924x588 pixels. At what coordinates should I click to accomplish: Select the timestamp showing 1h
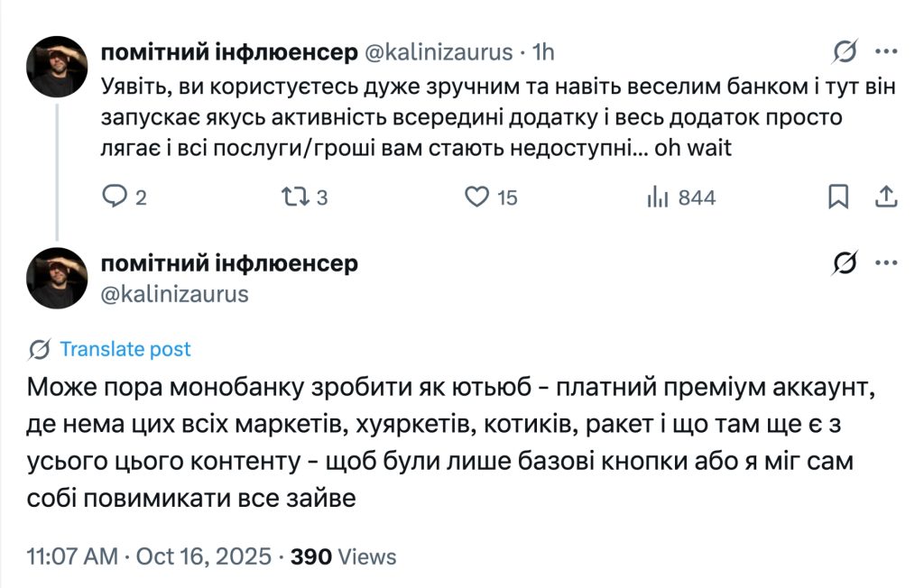click(x=543, y=51)
